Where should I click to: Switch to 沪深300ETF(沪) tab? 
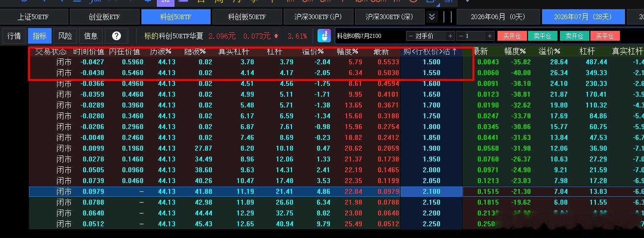[318, 17]
